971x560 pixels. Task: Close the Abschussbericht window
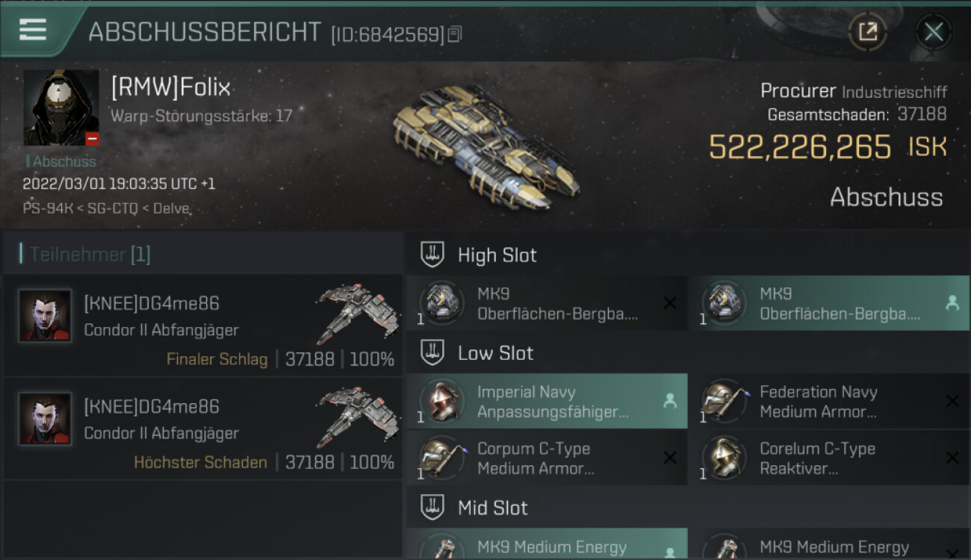click(x=933, y=31)
